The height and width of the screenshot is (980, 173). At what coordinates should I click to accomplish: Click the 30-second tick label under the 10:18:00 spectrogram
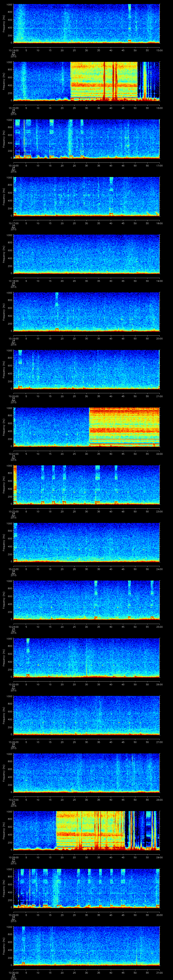tap(87, 281)
